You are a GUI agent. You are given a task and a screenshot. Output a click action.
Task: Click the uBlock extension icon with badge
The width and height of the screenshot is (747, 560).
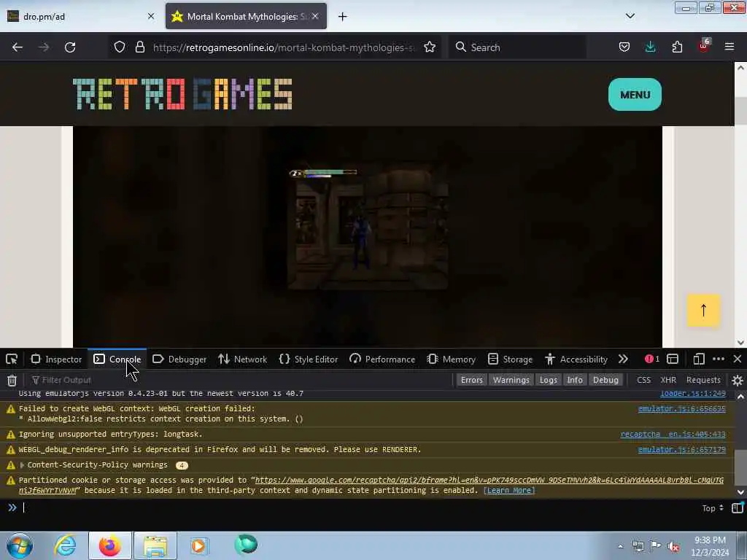[x=704, y=46]
